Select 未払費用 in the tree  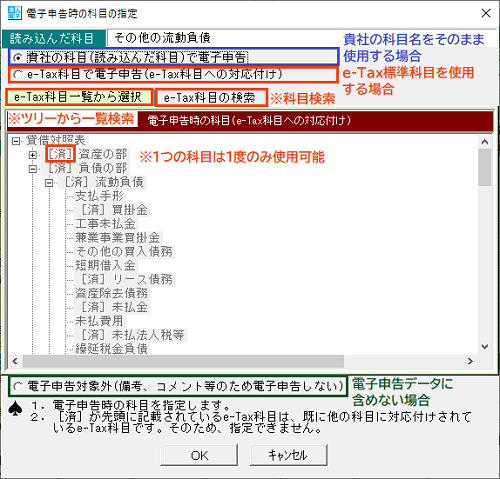(99, 321)
